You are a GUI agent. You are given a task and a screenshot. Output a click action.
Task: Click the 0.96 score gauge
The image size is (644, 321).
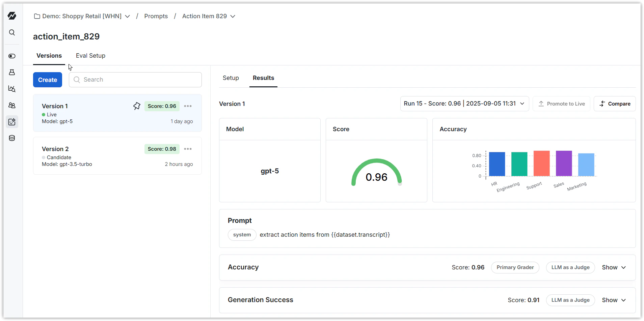point(376,173)
